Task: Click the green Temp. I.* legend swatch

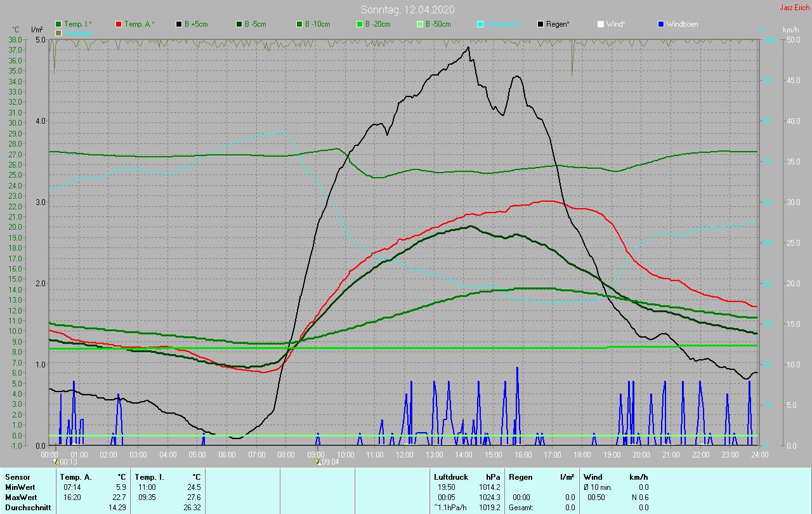Action: pyautogui.click(x=59, y=24)
